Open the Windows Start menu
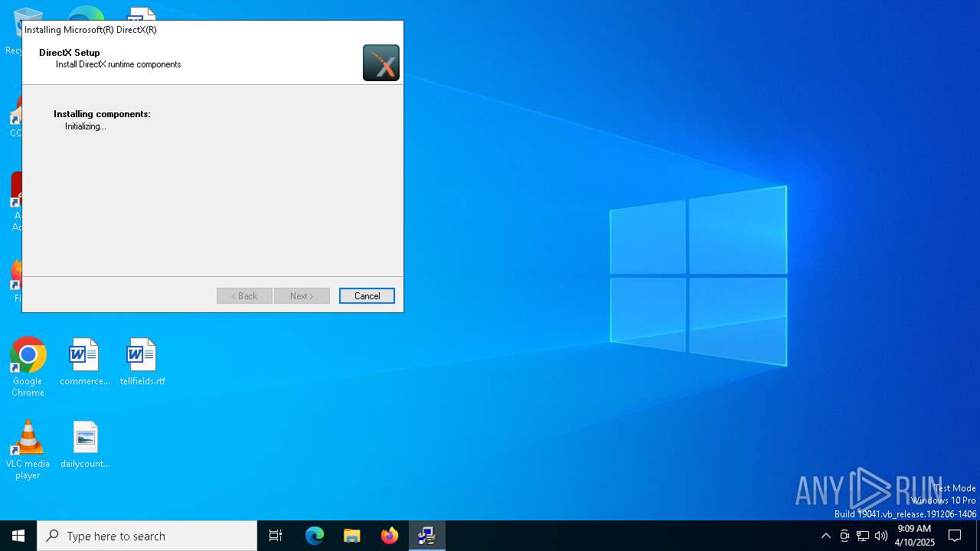Screen dimensions: 980x551 click(x=18, y=536)
